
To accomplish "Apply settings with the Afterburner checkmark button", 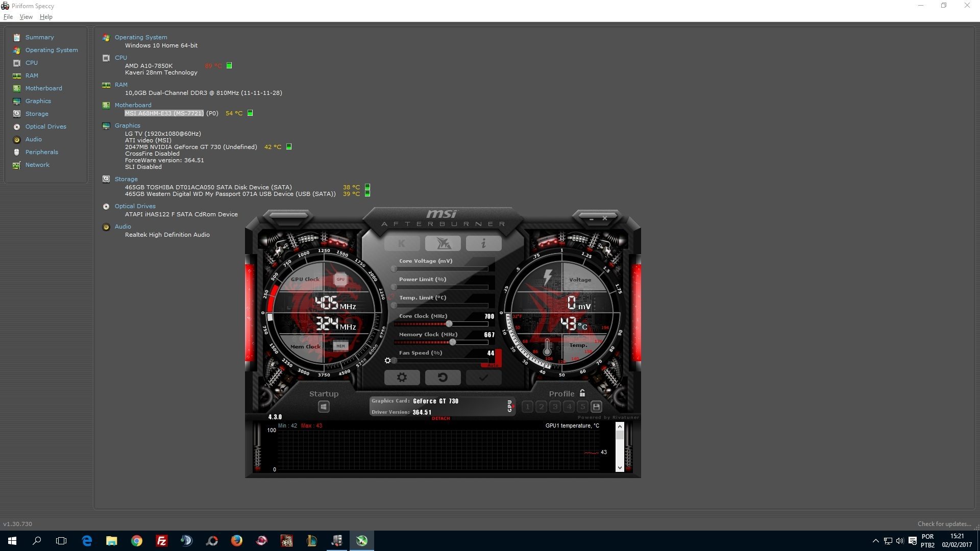I will [x=483, y=378].
